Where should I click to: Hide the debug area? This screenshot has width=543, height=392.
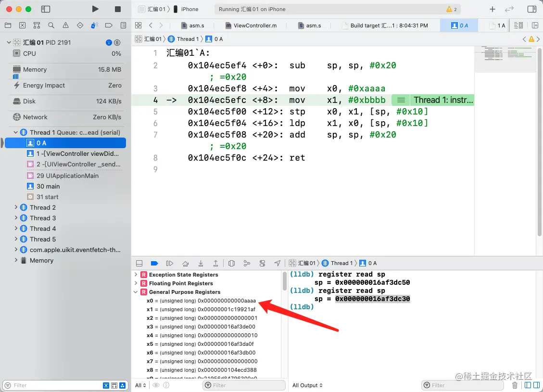click(x=139, y=264)
